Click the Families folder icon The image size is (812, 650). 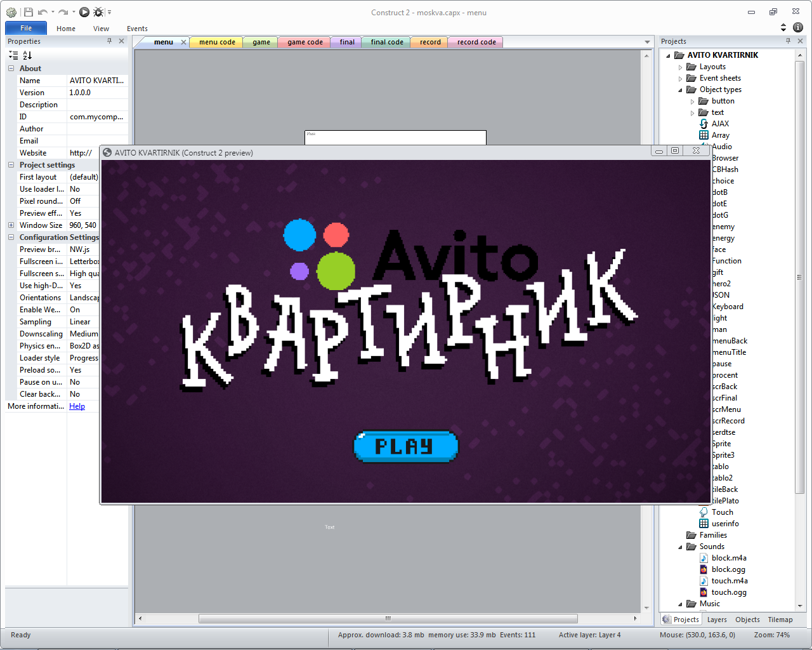tap(691, 535)
